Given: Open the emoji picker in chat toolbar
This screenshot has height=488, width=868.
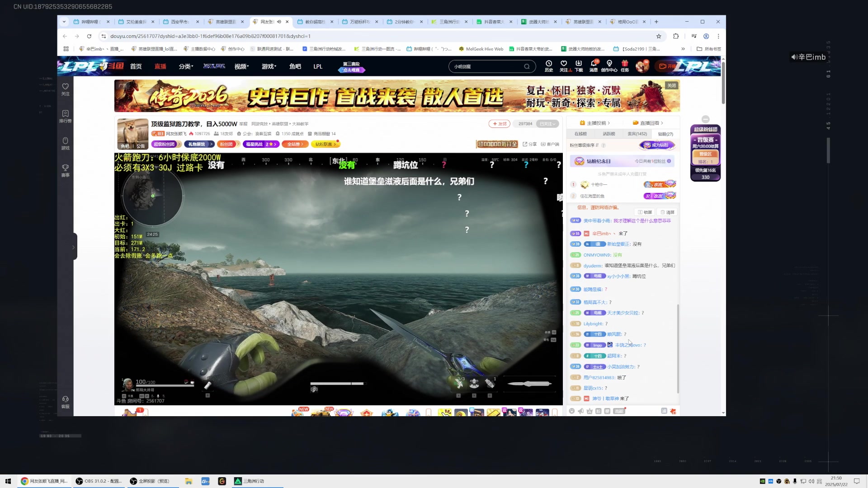Looking at the screenshot, I should pos(572,411).
